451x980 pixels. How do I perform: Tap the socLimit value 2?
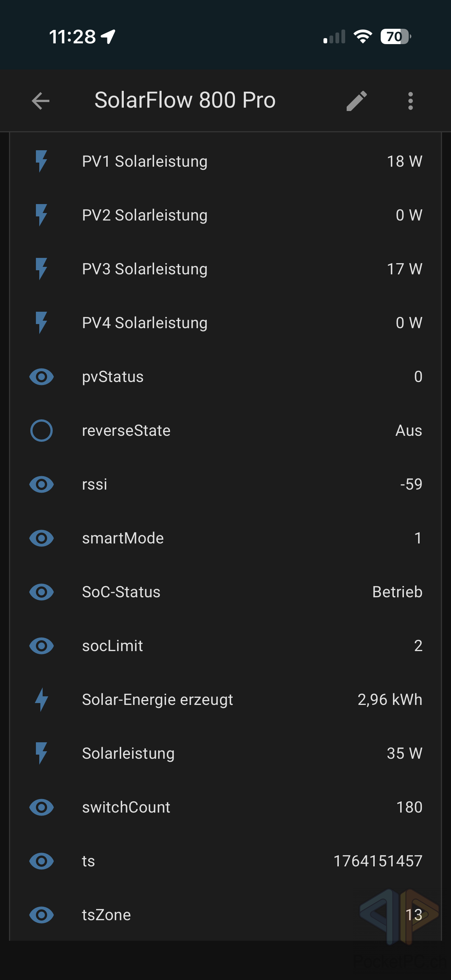[418, 646]
